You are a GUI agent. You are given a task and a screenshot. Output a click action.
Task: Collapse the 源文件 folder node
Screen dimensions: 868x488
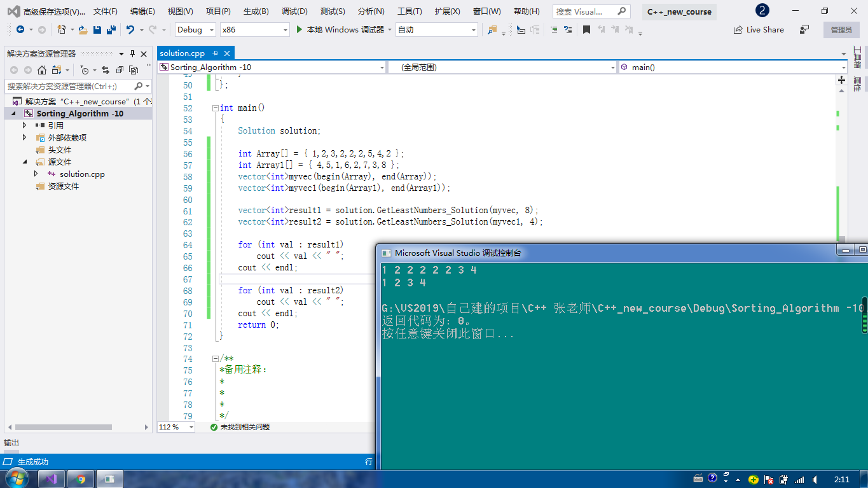point(25,162)
